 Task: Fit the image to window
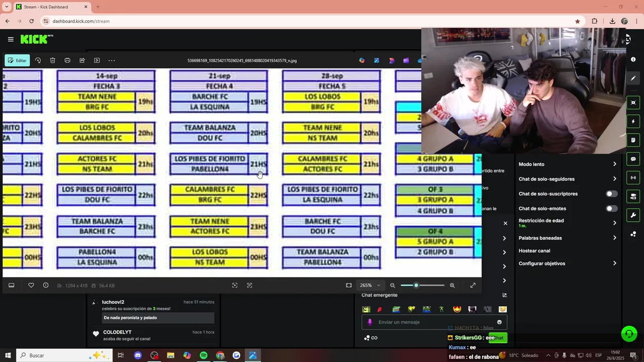pyautogui.click(x=349, y=285)
